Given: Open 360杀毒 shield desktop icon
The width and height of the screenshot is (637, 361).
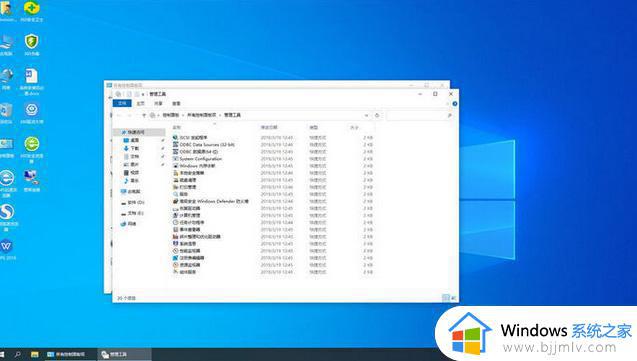Looking at the screenshot, I should (x=31, y=45).
